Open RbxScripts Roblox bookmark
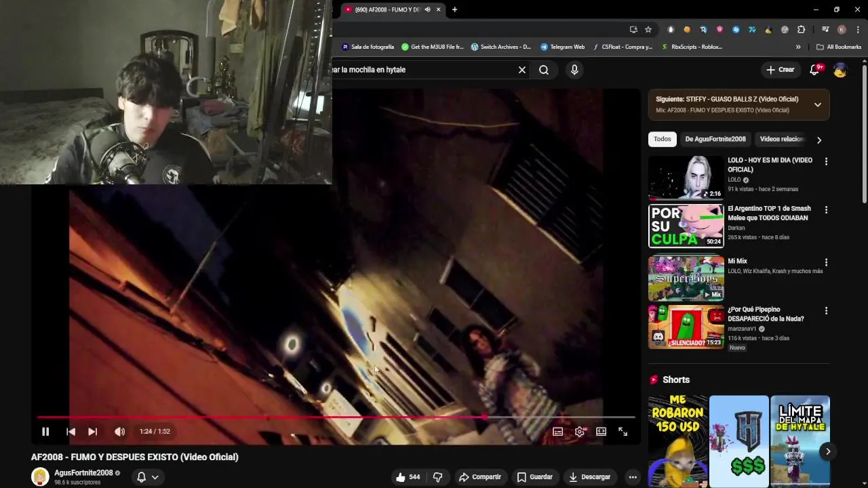This screenshot has width=868, height=488. 692,47
